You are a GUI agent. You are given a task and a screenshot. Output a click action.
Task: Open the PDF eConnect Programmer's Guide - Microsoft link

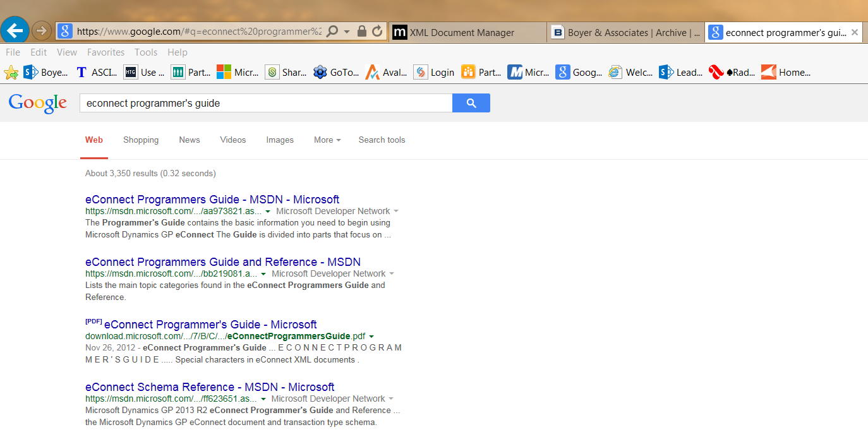coord(210,325)
